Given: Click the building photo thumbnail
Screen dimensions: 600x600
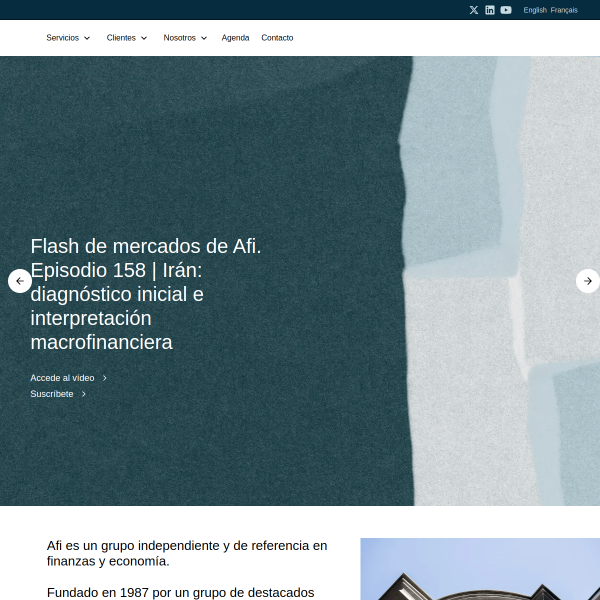Looking at the screenshot, I should click(480, 569).
